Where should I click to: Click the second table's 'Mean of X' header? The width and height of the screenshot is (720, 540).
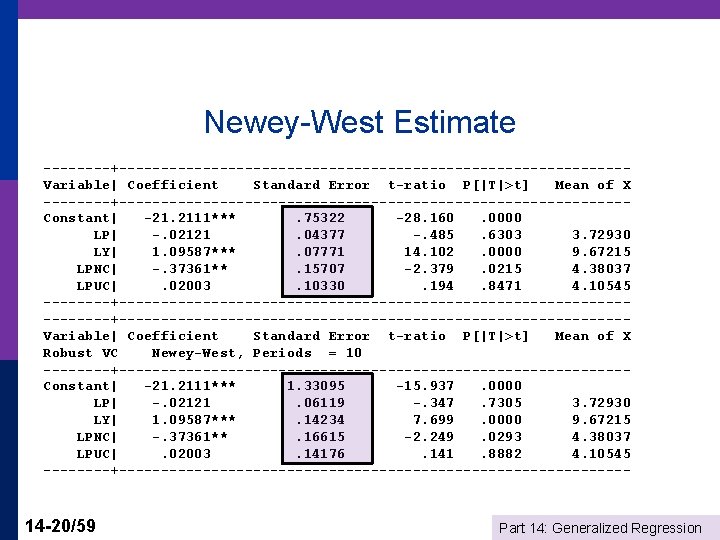(593, 336)
